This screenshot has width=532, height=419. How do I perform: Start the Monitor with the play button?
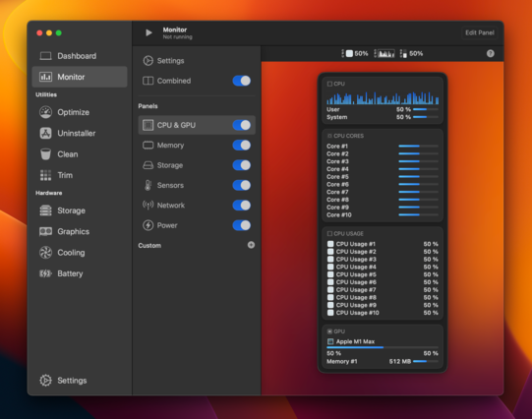coord(148,32)
